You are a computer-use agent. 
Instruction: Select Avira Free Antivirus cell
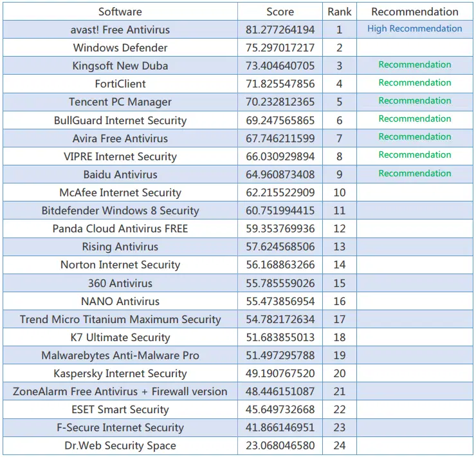pos(120,138)
